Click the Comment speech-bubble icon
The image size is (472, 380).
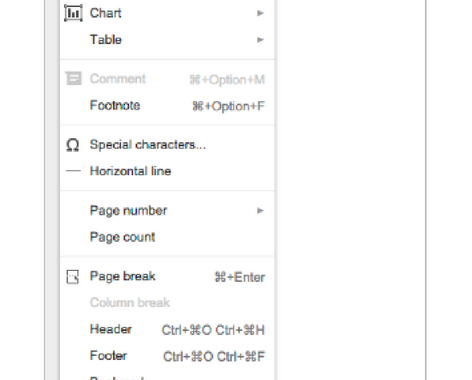click(73, 79)
